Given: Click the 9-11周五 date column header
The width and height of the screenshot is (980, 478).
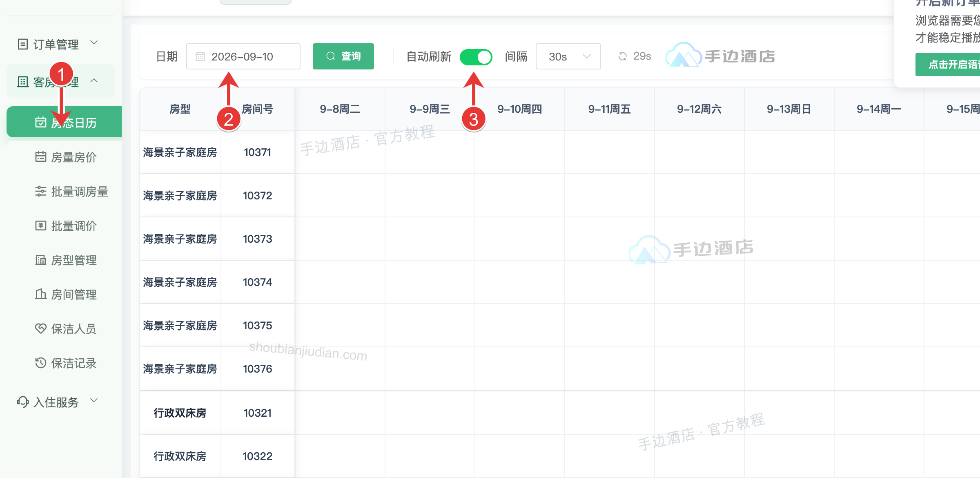Looking at the screenshot, I should click(610, 109).
